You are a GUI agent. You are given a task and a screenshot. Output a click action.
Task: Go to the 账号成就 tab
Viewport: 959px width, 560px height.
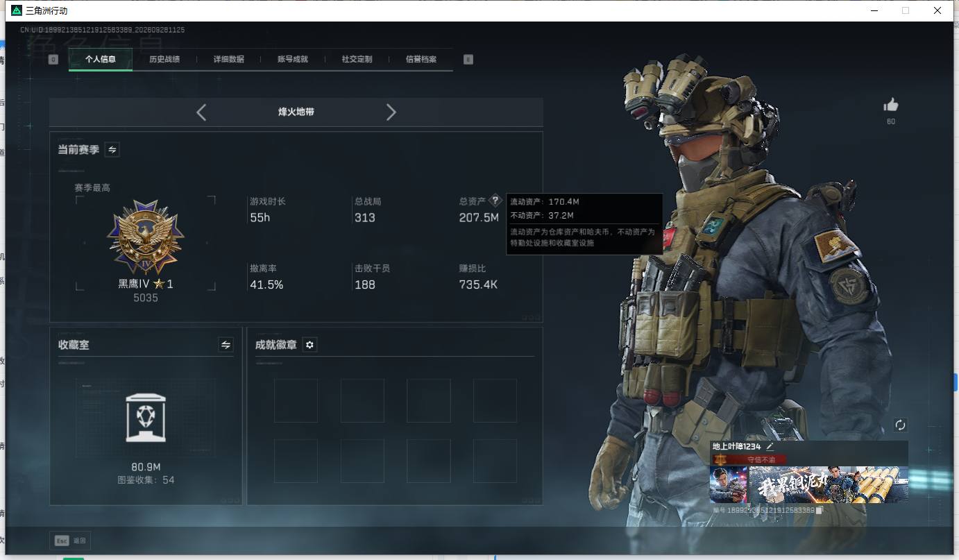pyautogui.click(x=293, y=59)
